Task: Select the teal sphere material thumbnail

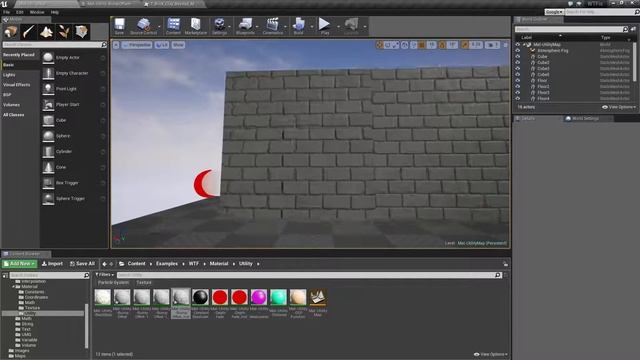Action: (278, 298)
